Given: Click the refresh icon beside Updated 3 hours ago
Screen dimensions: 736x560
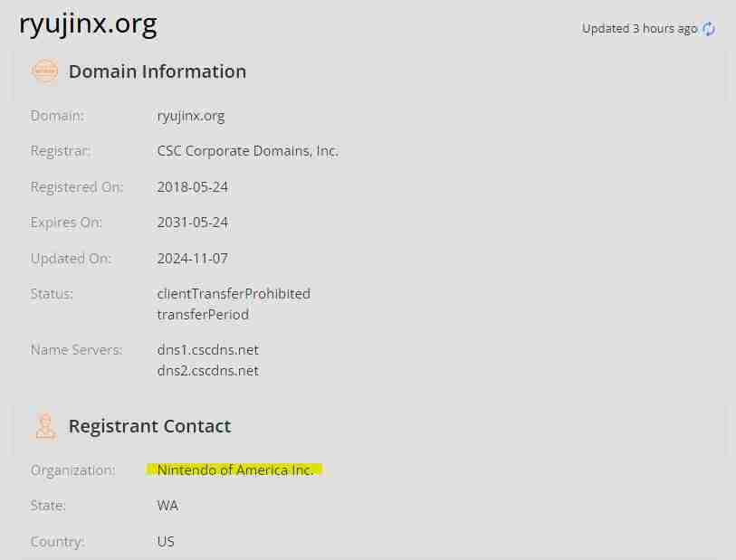Looking at the screenshot, I should 709,29.
